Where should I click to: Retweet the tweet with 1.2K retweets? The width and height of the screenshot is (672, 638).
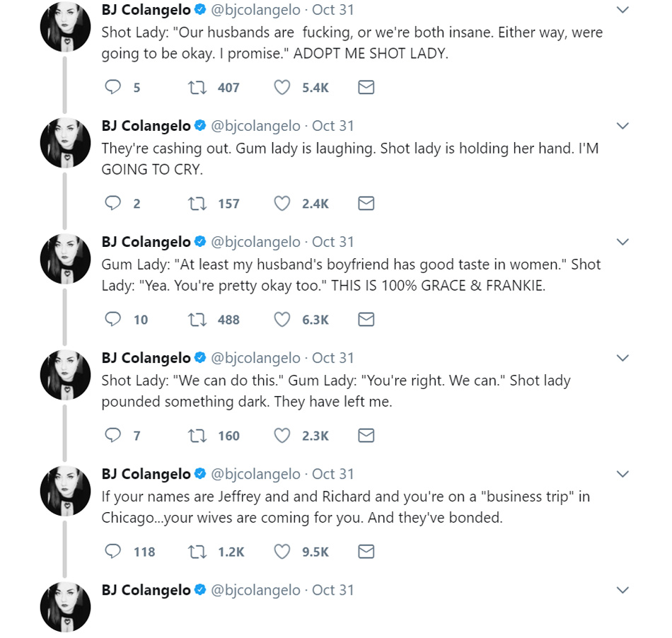197,552
